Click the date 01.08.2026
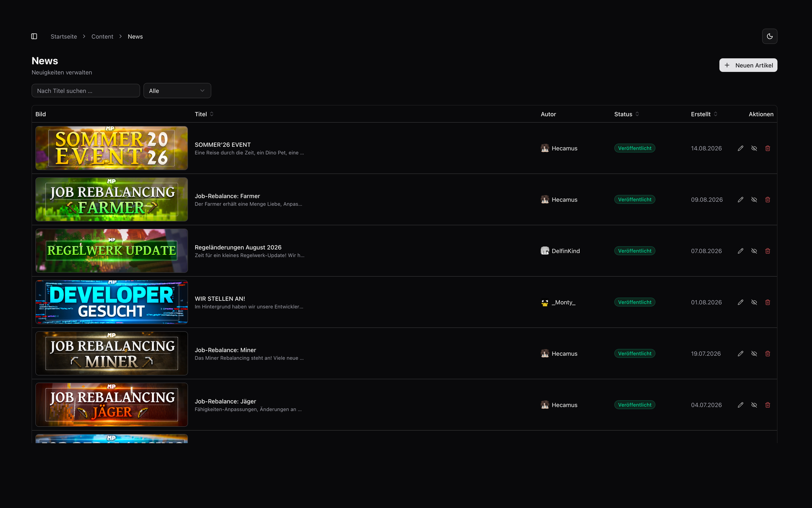The width and height of the screenshot is (812, 508). coord(706,303)
